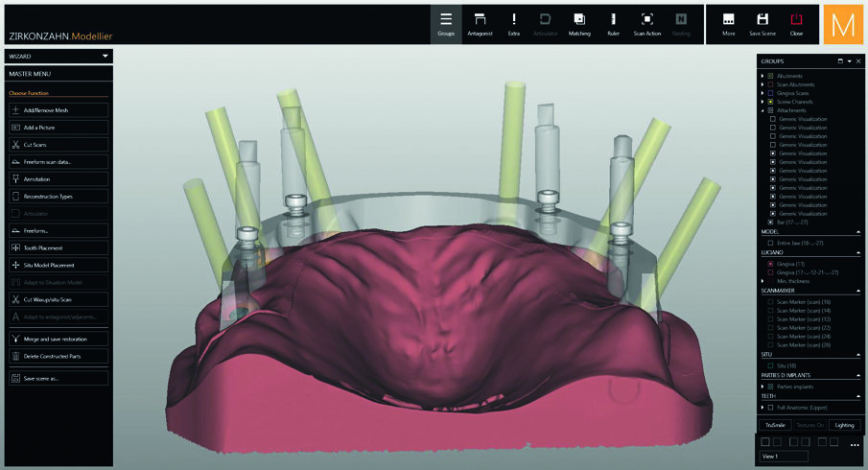Screen dimensions: 868x470
Task: Click the Scan Marker (scan) (26) row
Action: coord(799,345)
